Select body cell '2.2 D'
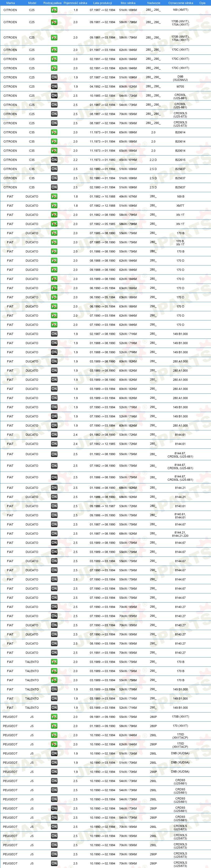 tap(153, 160)
